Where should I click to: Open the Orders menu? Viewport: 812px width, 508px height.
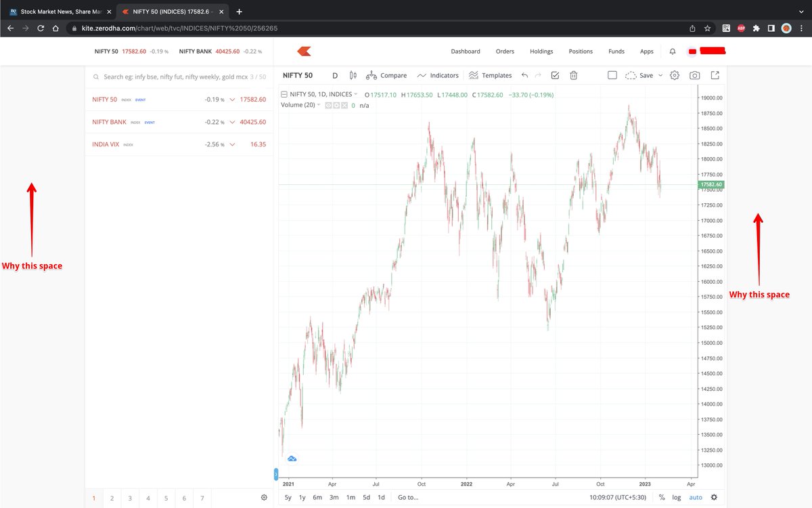click(x=505, y=51)
